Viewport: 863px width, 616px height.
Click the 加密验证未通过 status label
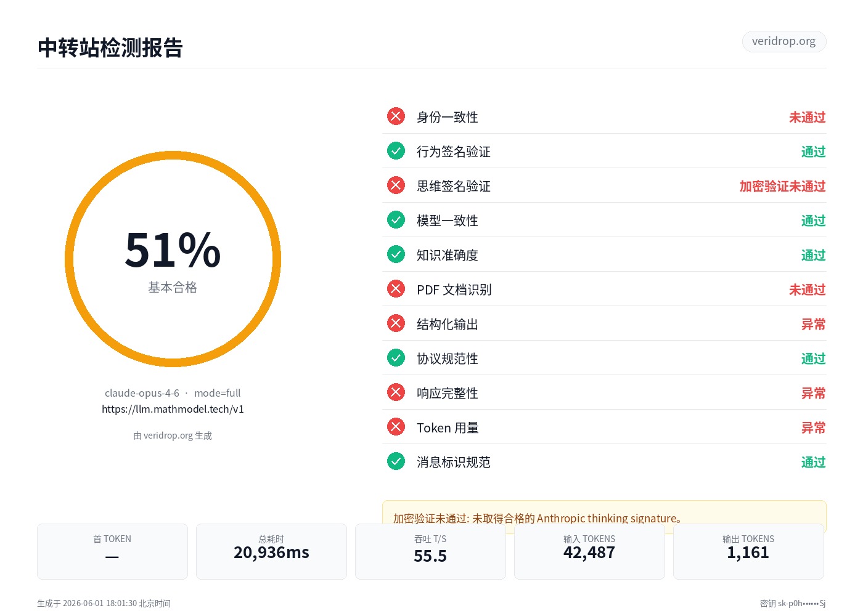pyautogui.click(x=782, y=186)
